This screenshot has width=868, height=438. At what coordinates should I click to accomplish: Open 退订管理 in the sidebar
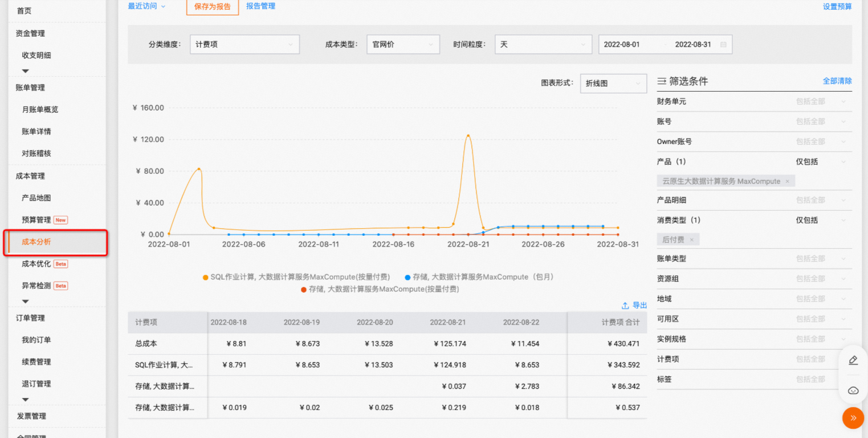[x=36, y=384]
